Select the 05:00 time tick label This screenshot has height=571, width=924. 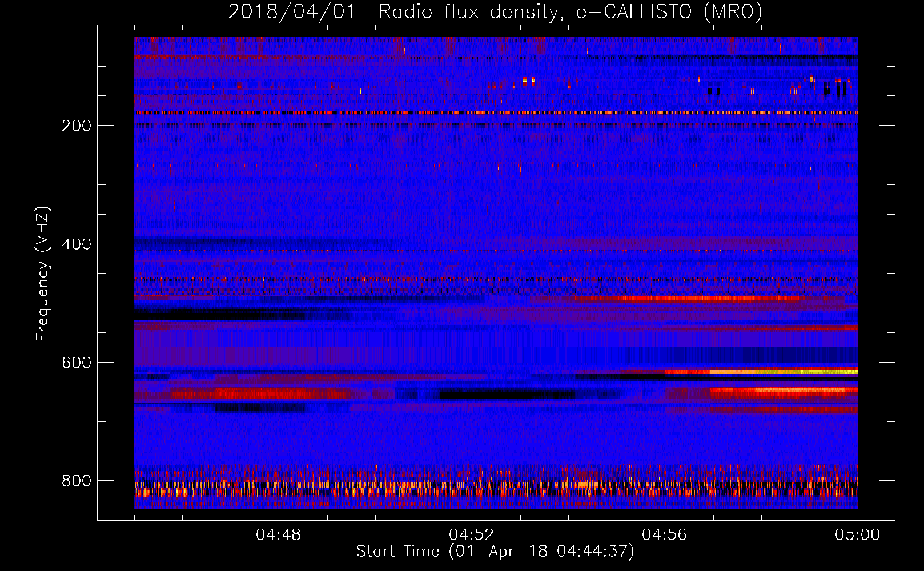pyautogui.click(x=857, y=535)
